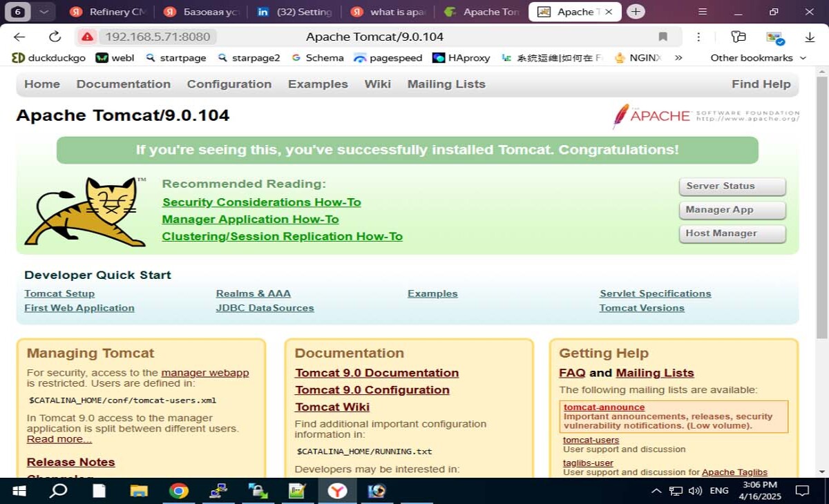Open the startpage bookmark
Viewport: 829px width, 504px height.
click(175, 58)
